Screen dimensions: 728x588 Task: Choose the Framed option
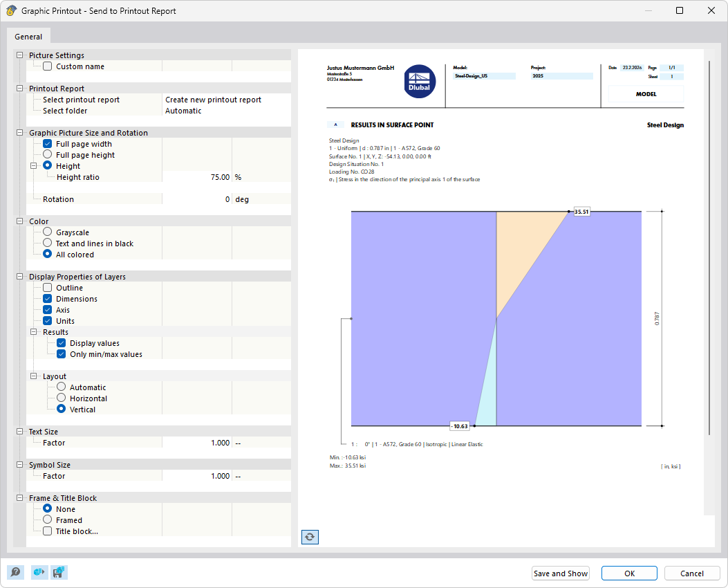coord(47,520)
